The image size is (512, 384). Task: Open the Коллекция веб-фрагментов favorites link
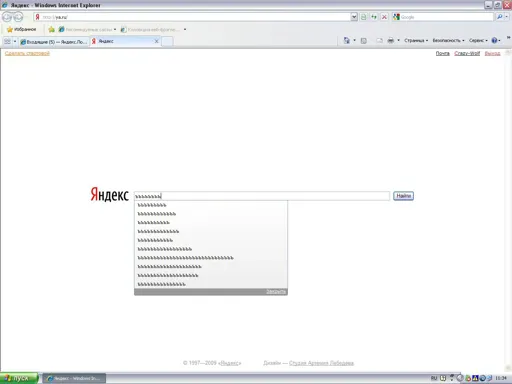150,29
